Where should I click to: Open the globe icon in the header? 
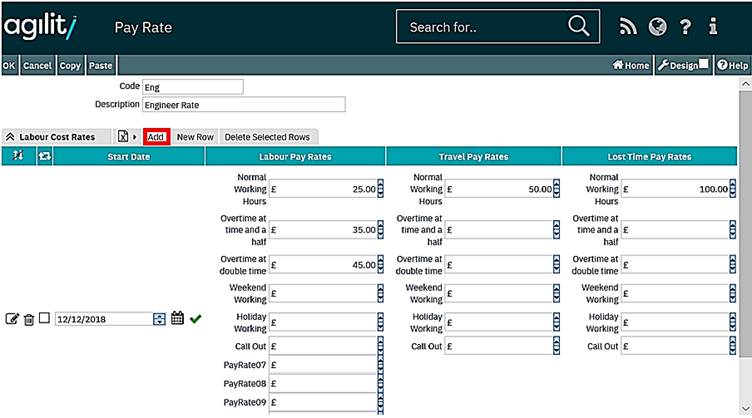click(x=657, y=27)
